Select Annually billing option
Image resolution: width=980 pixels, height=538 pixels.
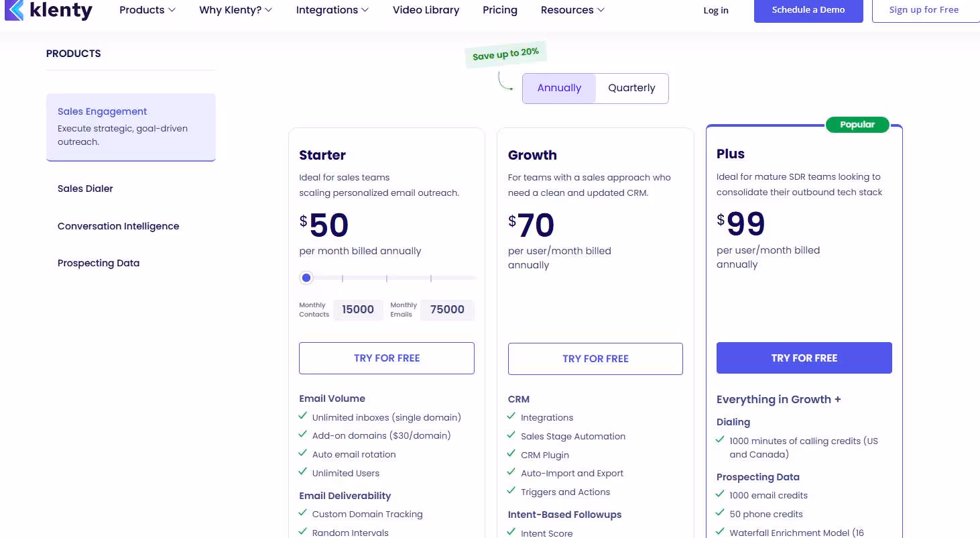coord(559,88)
